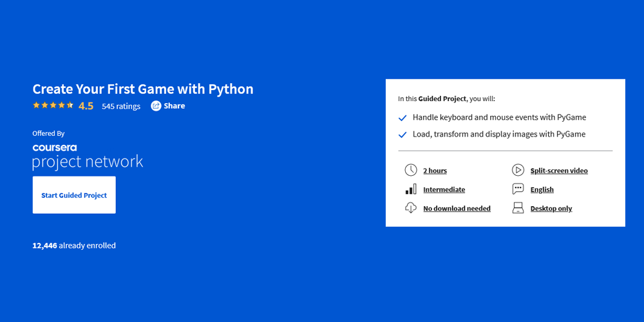Click checkmark next to Load, transform and display images
The width and height of the screenshot is (644, 322).
coord(402,135)
